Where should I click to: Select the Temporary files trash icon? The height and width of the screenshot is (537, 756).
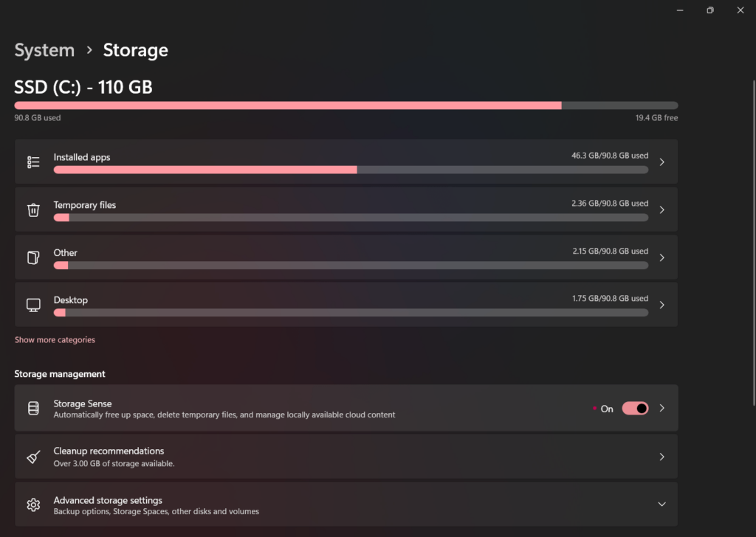(33, 209)
